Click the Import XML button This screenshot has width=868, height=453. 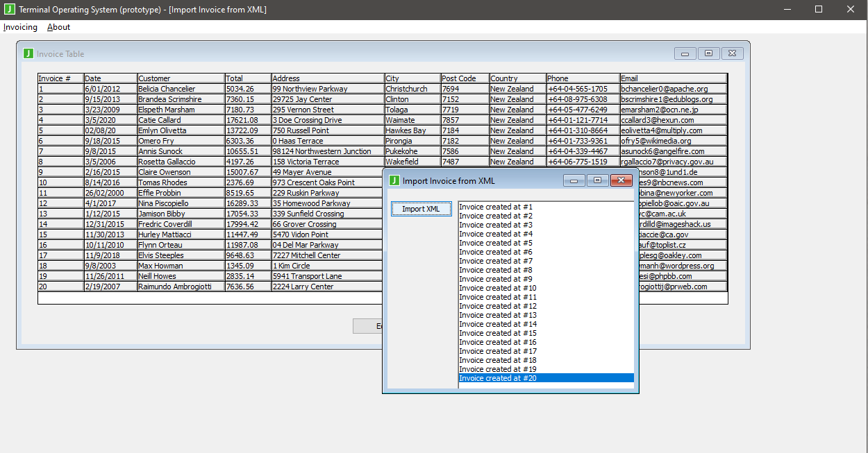(x=421, y=209)
